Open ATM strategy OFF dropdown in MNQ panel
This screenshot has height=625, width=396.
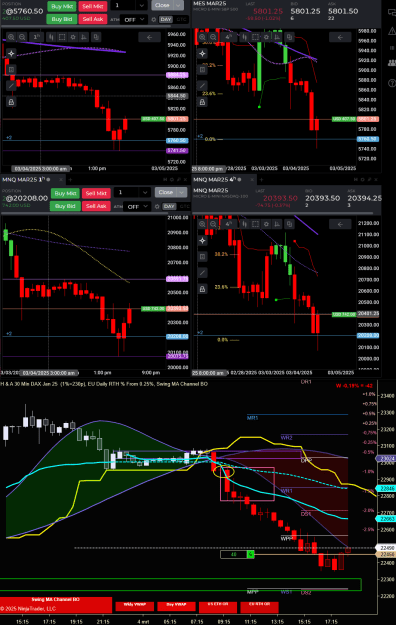point(137,206)
